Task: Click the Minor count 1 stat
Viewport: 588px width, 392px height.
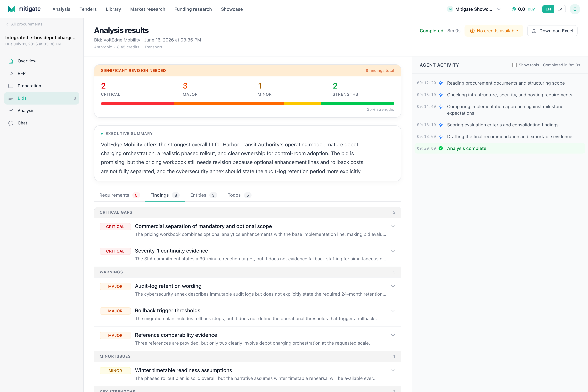Action: [264, 89]
